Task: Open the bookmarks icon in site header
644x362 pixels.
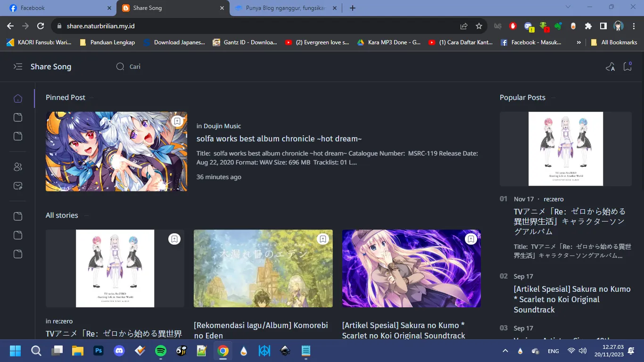Action: click(x=627, y=66)
